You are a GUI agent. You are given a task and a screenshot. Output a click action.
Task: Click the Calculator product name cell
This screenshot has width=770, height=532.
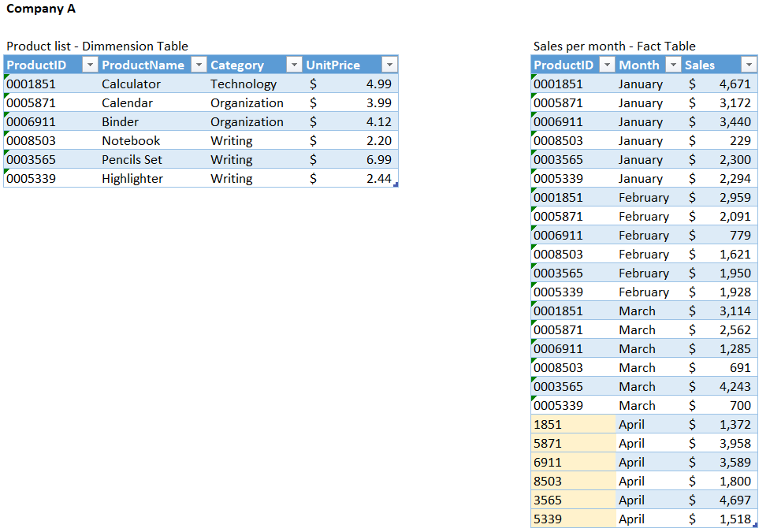point(131,84)
